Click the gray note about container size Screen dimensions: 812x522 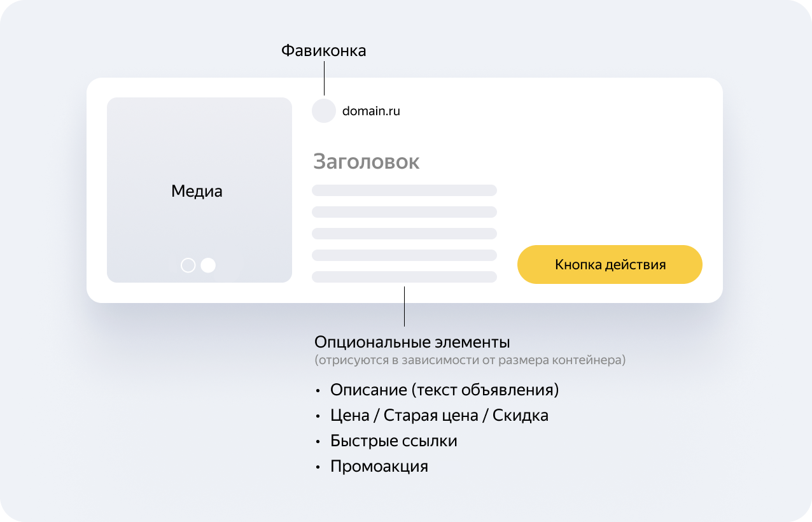[x=470, y=360]
